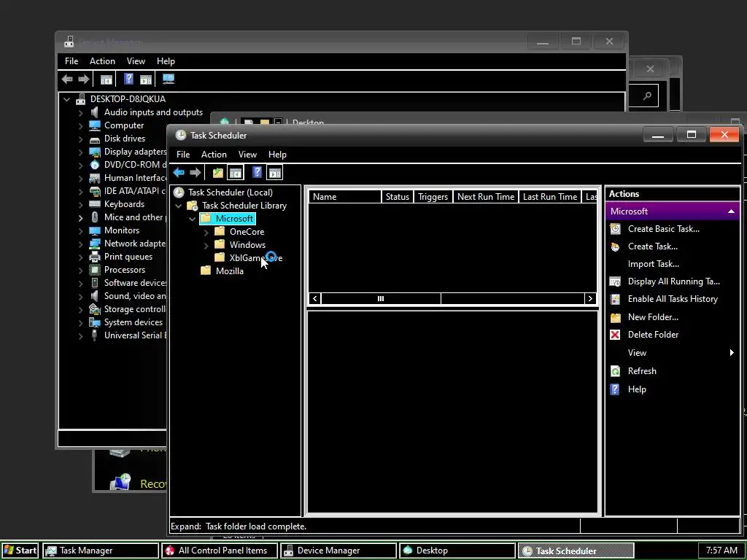Open File menu in Device Manager
Viewport: 747px width, 560px height.
(71, 61)
